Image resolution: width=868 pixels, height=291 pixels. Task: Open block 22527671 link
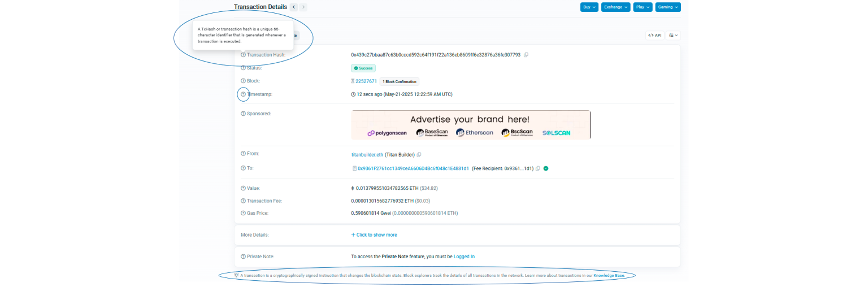[366, 81]
